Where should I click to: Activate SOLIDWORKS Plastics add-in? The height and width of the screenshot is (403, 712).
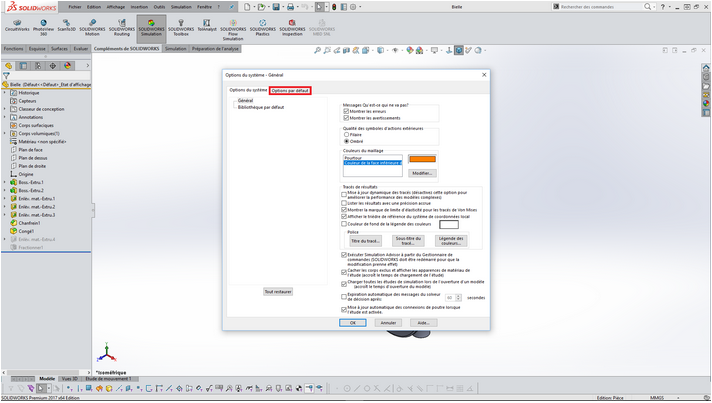[x=262, y=27]
